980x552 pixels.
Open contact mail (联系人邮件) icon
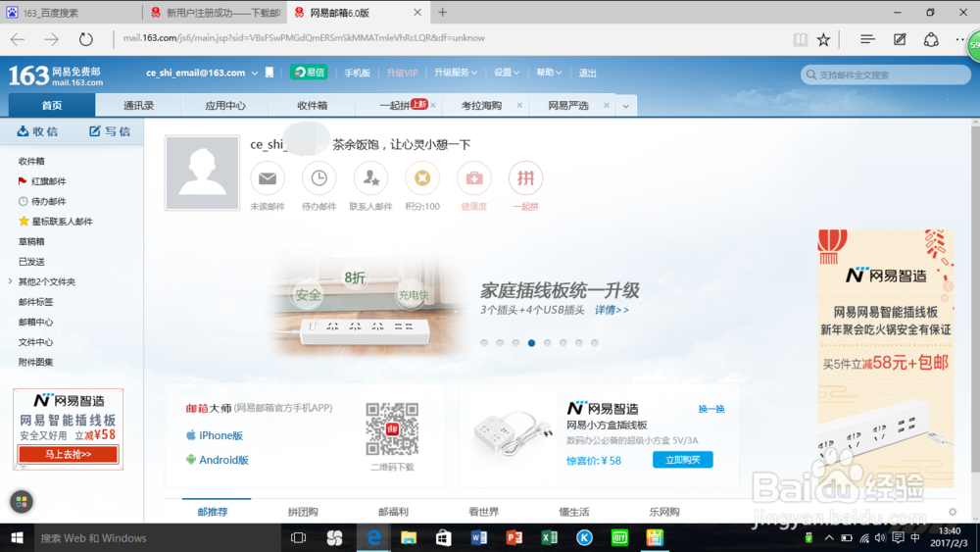click(x=370, y=178)
